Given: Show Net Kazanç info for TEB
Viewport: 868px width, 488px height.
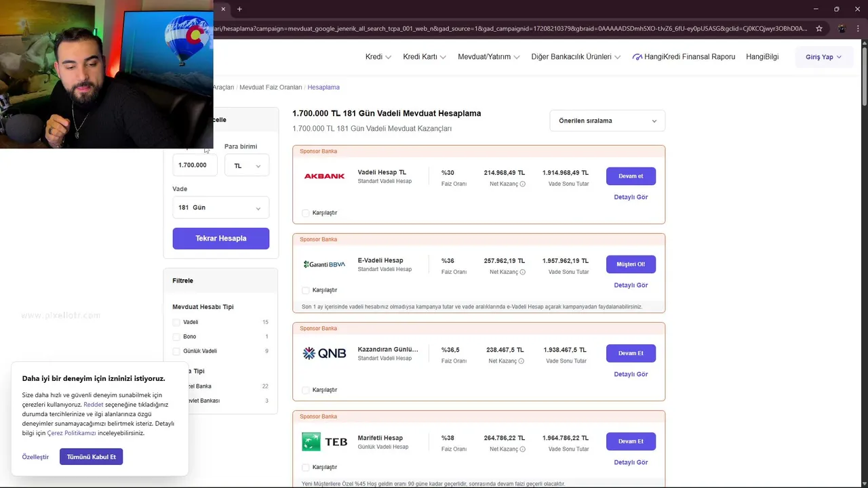Looking at the screenshot, I should pyautogui.click(x=522, y=449).
